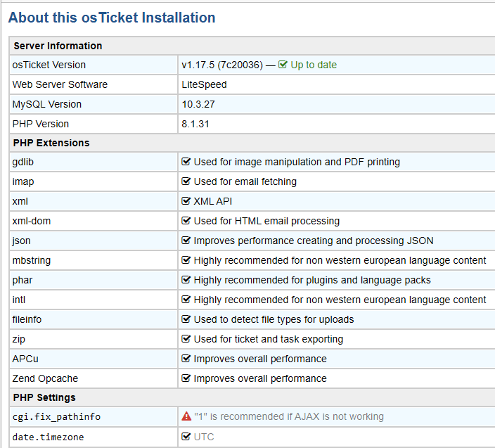Select the osTicket Version label

49,65
